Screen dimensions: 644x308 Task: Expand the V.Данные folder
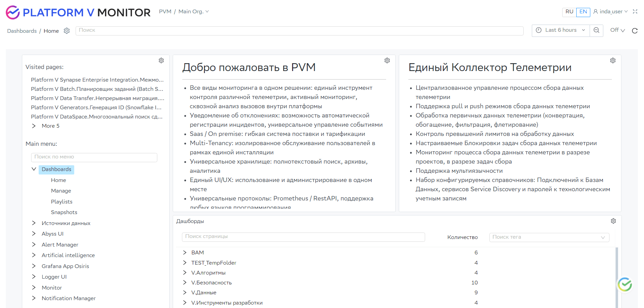click(x=185, y=292)
